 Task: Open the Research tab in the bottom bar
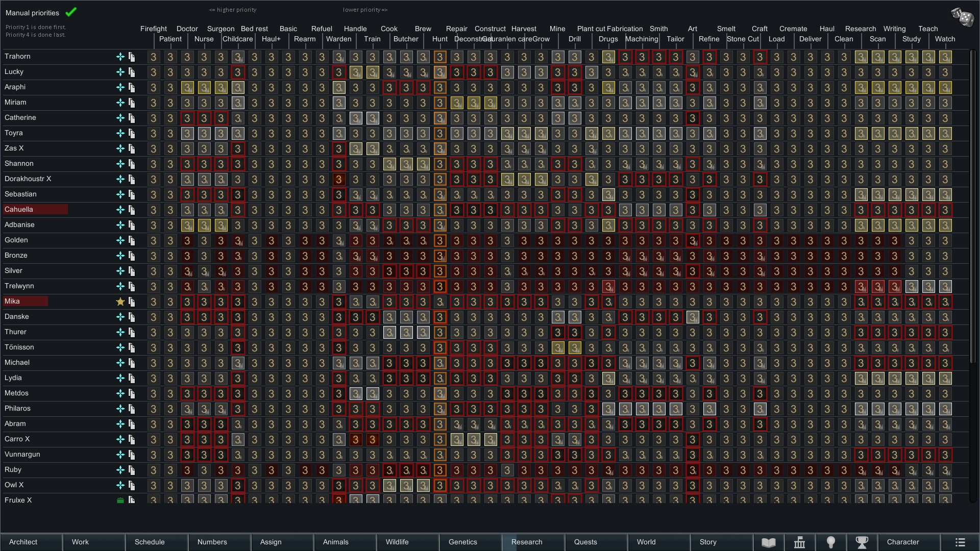[527, 542]
